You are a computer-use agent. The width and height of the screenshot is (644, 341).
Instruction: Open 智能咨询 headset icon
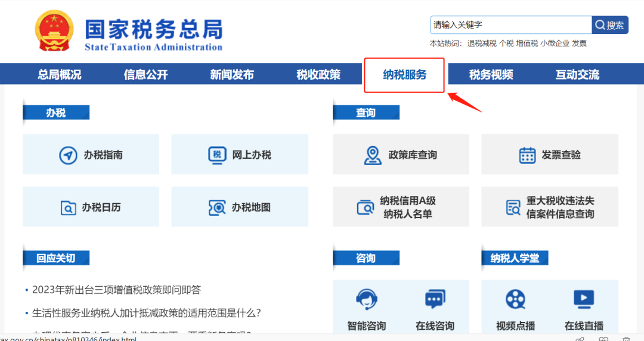coord(366,299)
